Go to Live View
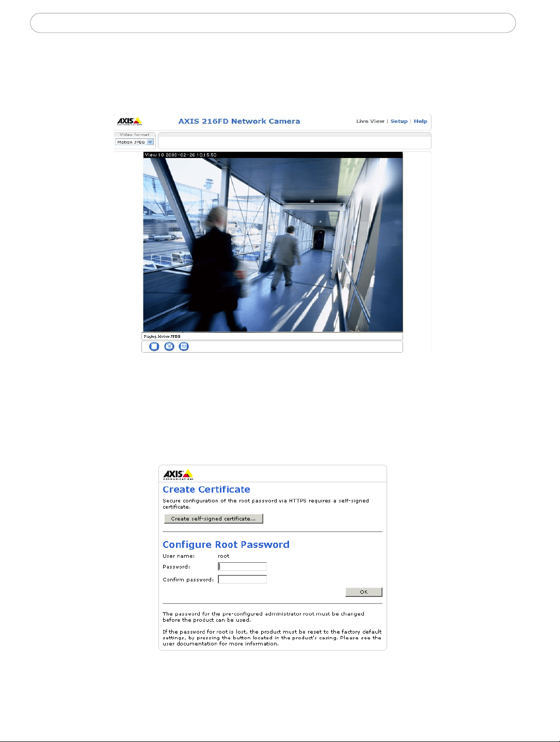The image size is (560, 742). click(x=370, y=121)
